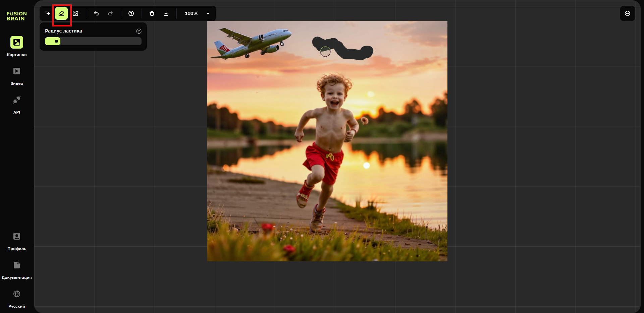Viewport: 644px width, 313px height.
Task: Adjust the eraser radius slider
Action: (x=56, y=41)
